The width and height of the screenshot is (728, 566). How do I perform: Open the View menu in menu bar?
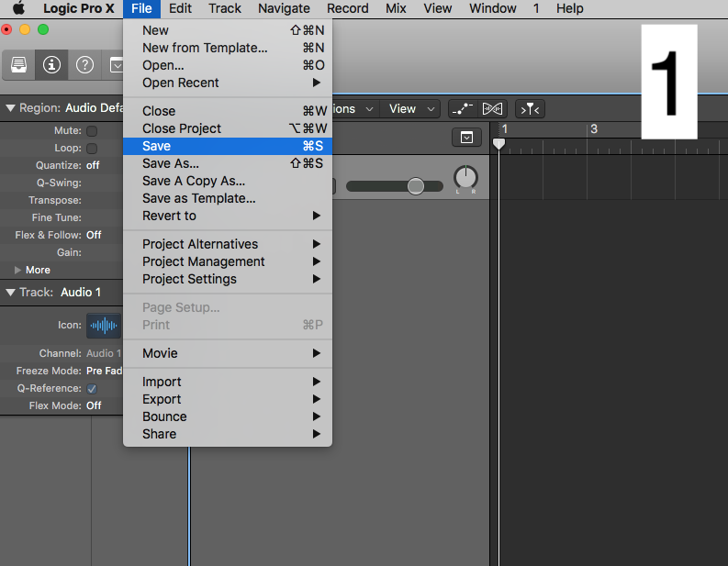(x=438, y=8)
